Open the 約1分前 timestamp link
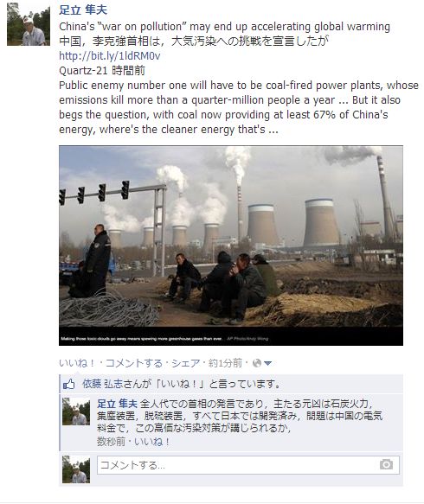 (225, 363)
